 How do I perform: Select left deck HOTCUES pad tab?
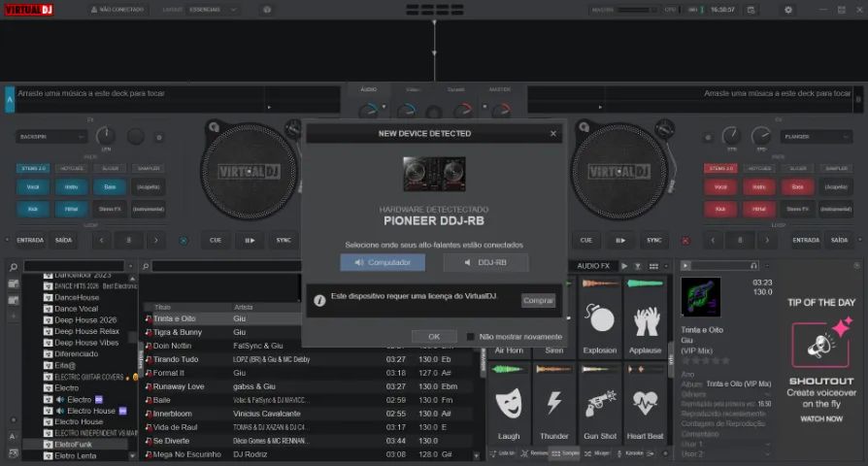tap(72, 168)
